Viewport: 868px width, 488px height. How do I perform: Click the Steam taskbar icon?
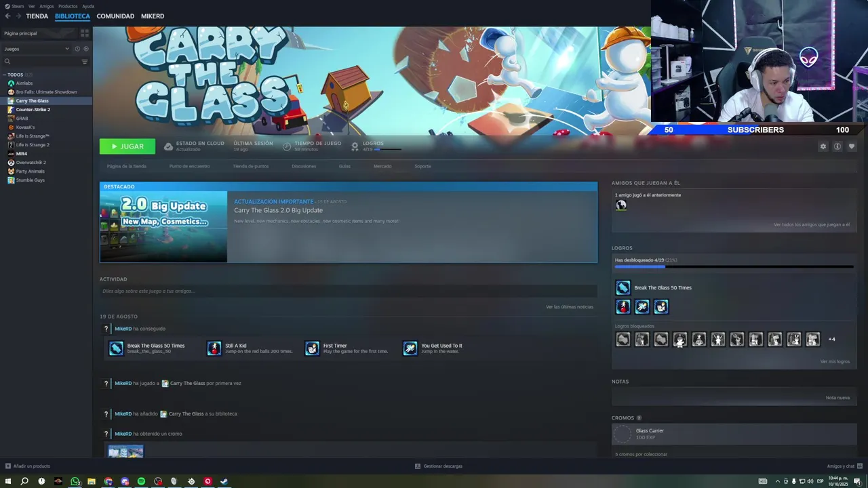point(224,481)
